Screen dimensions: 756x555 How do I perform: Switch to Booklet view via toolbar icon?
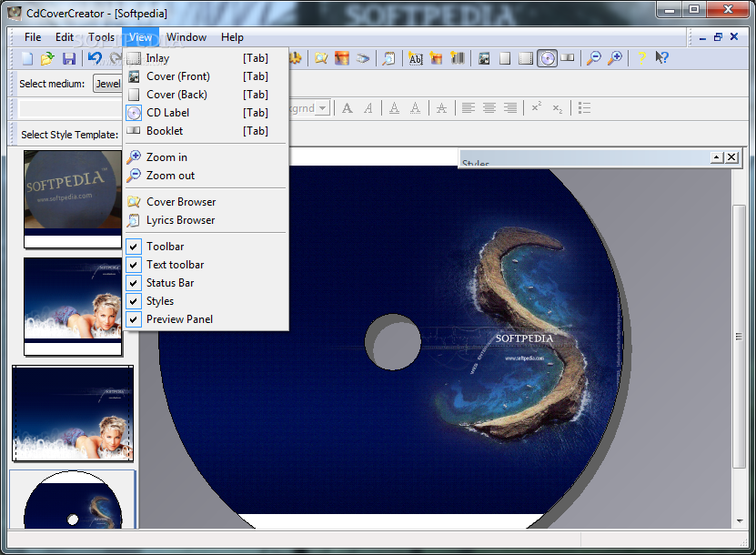tap(568, 58)
